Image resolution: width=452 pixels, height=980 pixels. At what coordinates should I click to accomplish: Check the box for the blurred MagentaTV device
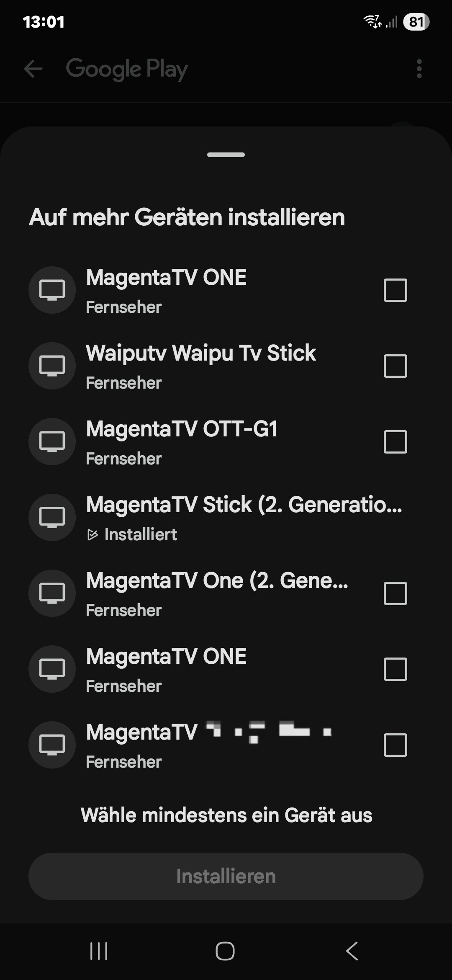click(395, 745)
